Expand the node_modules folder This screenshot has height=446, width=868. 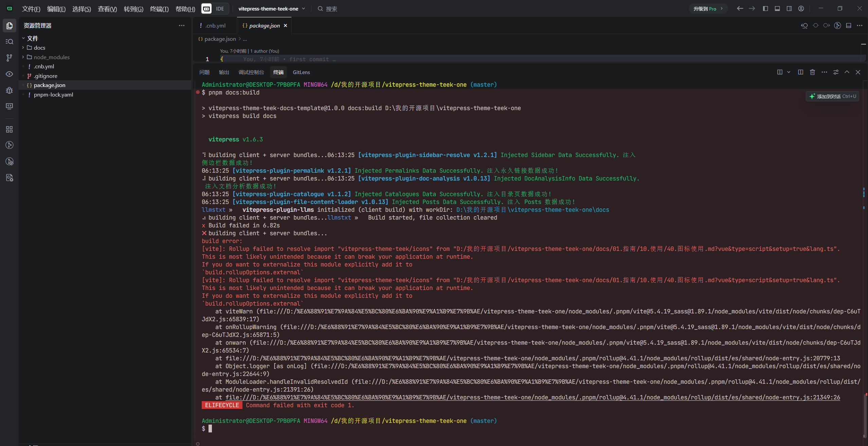52,57
